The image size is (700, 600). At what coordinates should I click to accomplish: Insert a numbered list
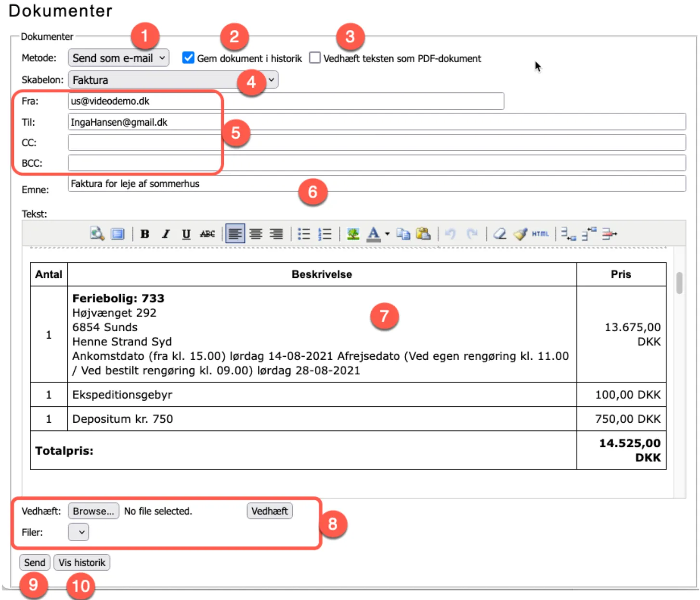click(325, 234)
